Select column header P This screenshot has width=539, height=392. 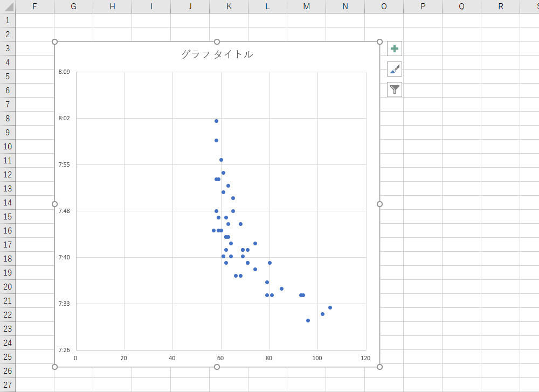(x=423, y=6)
